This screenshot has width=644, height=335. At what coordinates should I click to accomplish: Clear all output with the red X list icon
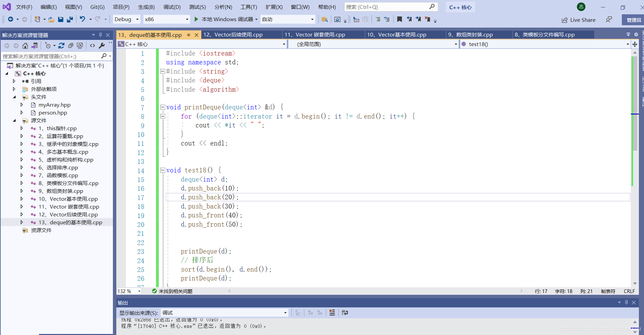(x=332, y=313)
